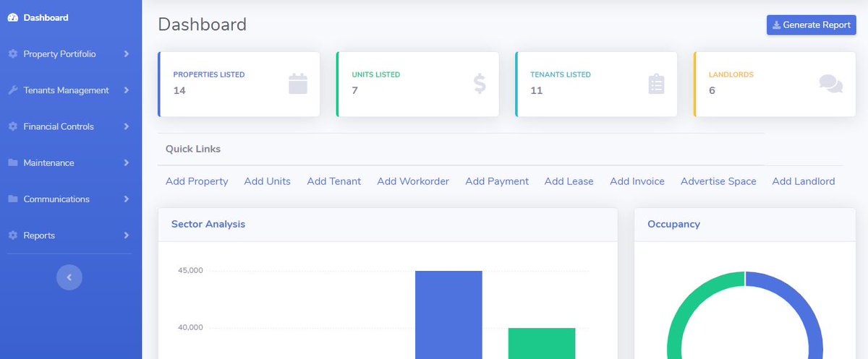Open Property Portfolio menu item
The width and height of the screenshot is (868, 359).
point(69,54)
